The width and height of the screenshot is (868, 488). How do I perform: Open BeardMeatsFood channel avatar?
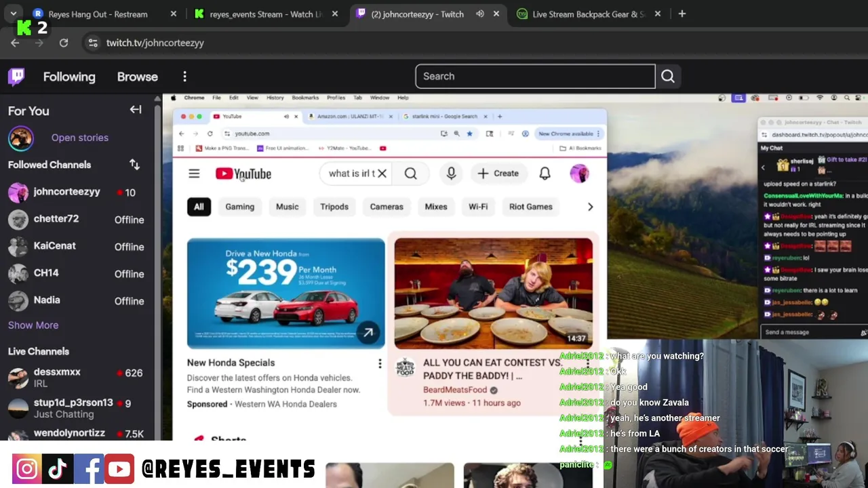(x=405, y=368)
